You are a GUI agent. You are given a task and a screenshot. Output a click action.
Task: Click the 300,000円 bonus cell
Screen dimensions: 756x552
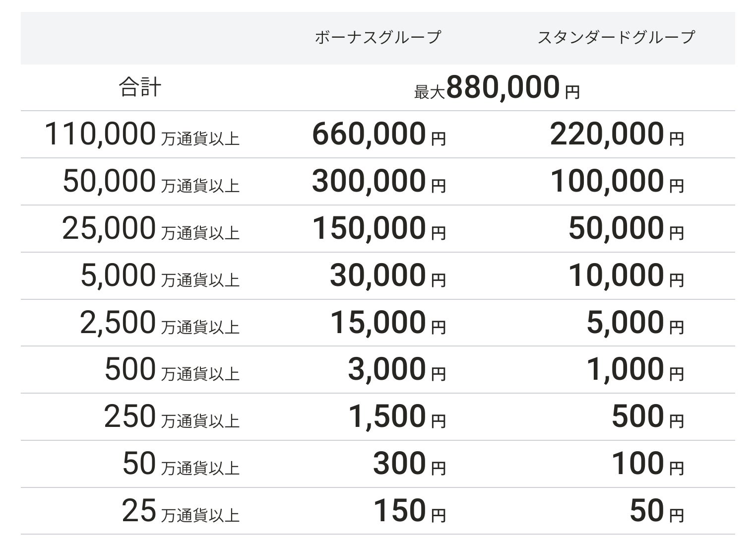378,181
